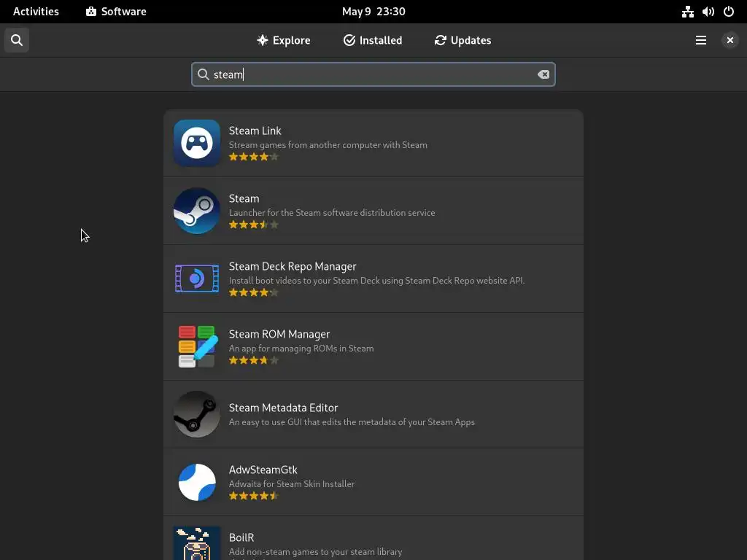Click Steam Deck Repo Manager's star rating
This screenshot has width=747, height=560.
(253, 292)
